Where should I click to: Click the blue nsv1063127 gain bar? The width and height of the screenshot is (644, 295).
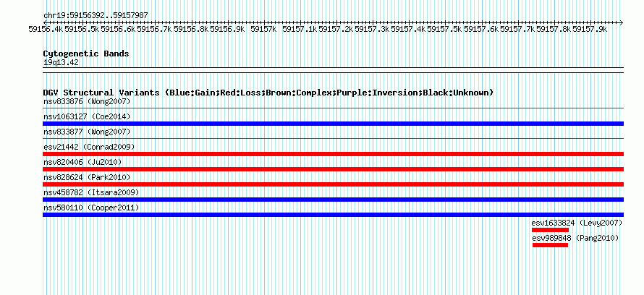pos(333,124)
